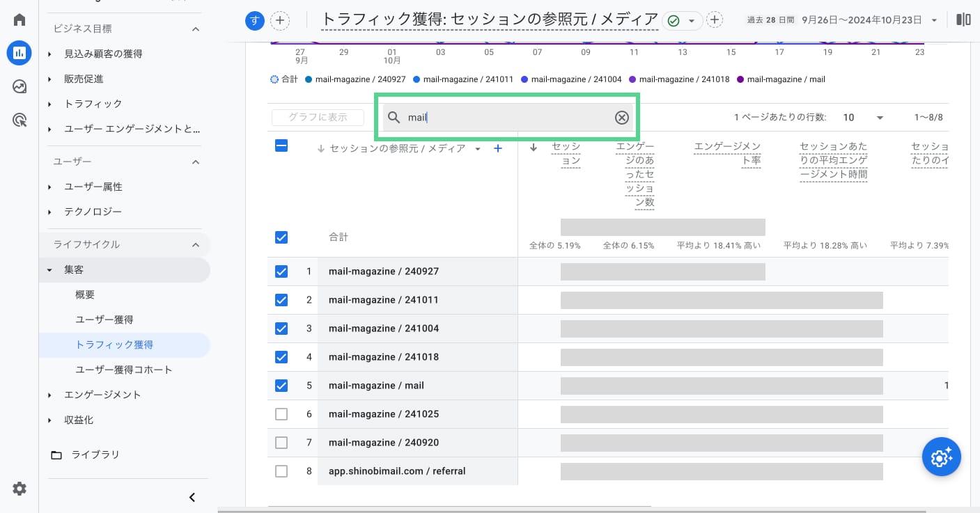Viewport: 980px width, 513px height.
Task: Click the グラフに表示 button
Action: pos(318,118)
